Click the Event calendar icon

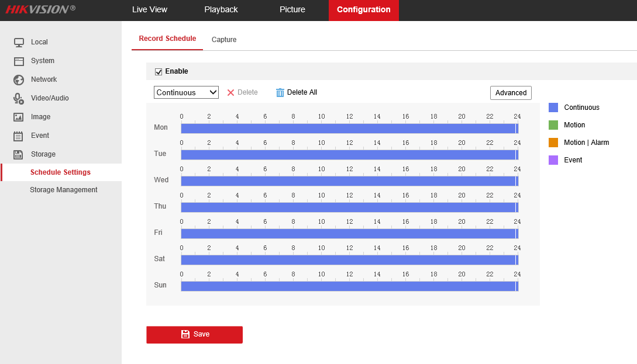[19, 136]
